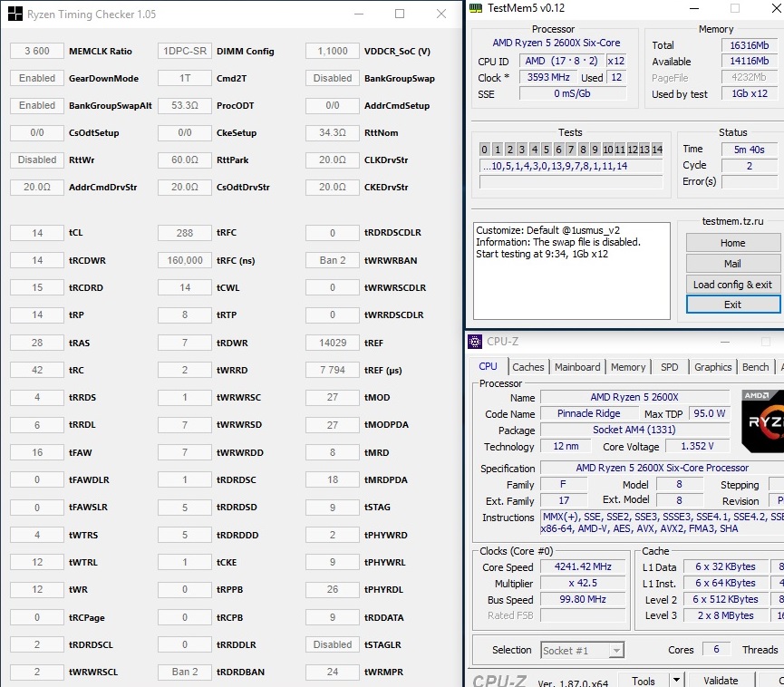Open the Socket #1 selection dropdown
Screen dimensions: 784x687
[583, 650]
